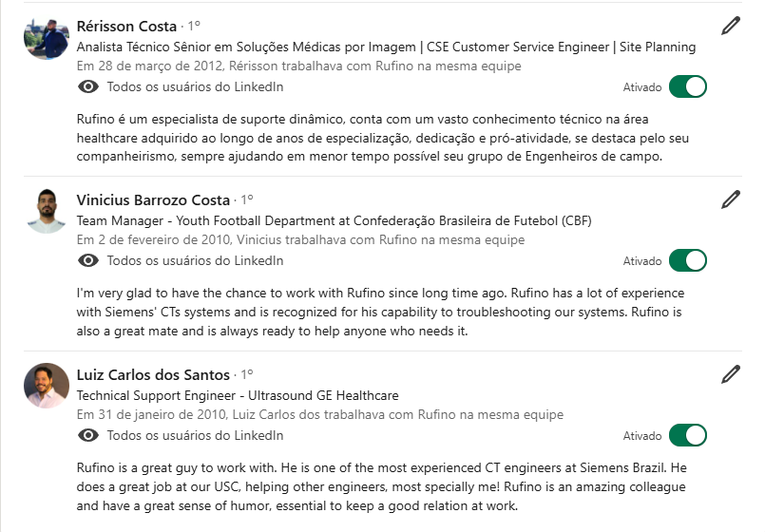Click Vinicius's "Todos os usuários do LinkedIn" visibility text
The height and width of the screenshot is (532, 765).
[x=195, y=261]
